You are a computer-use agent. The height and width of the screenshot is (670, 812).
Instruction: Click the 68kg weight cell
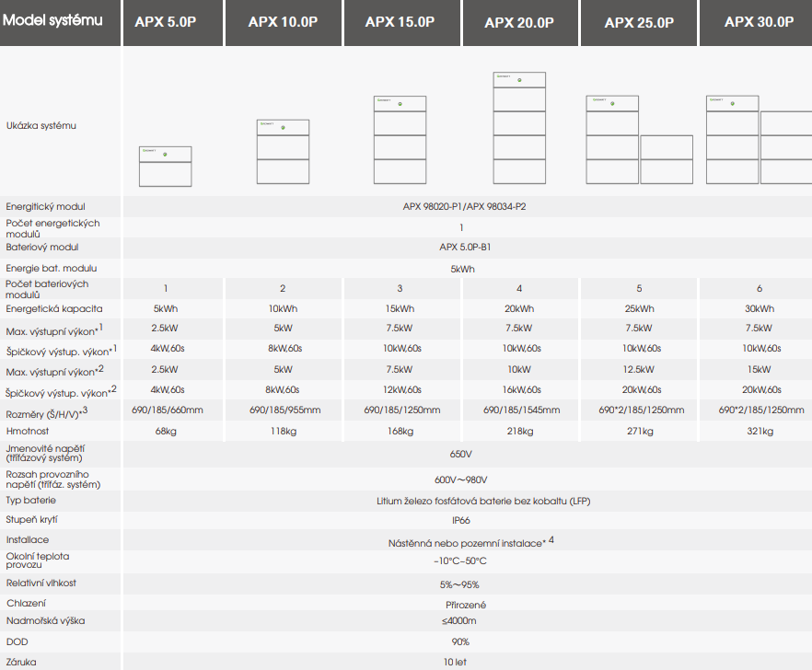166,432
